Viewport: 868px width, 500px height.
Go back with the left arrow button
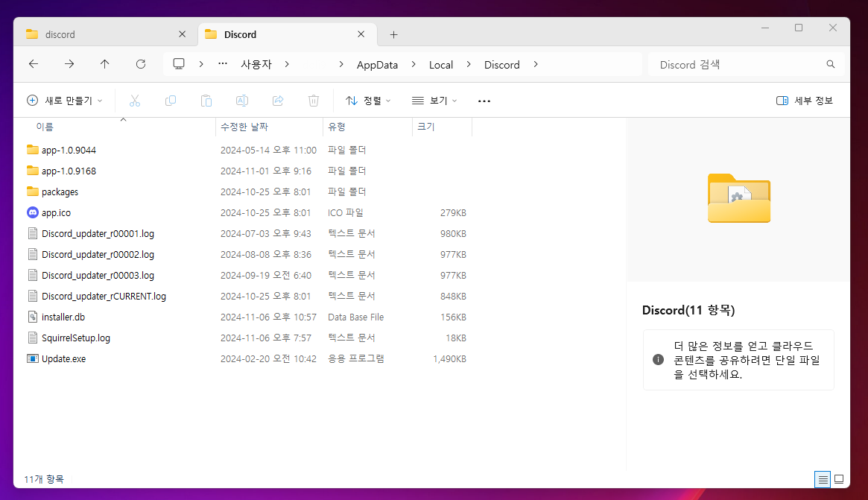[34, 64]
